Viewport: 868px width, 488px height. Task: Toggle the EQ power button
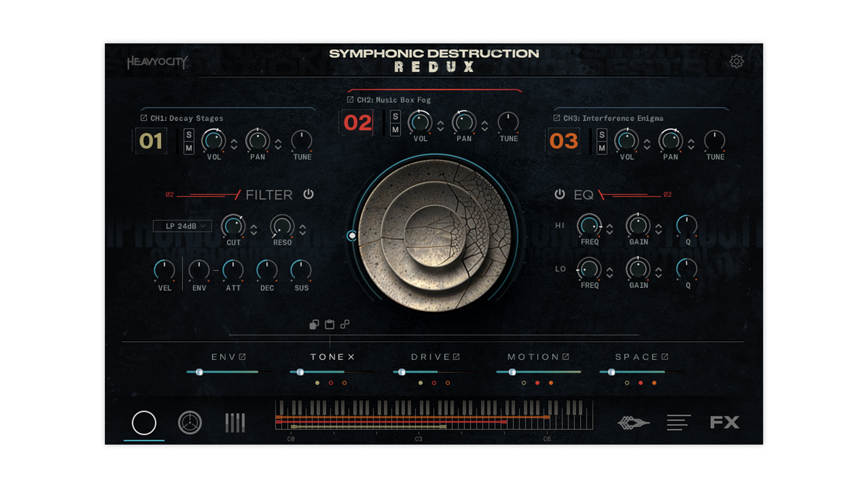point(559,194)
